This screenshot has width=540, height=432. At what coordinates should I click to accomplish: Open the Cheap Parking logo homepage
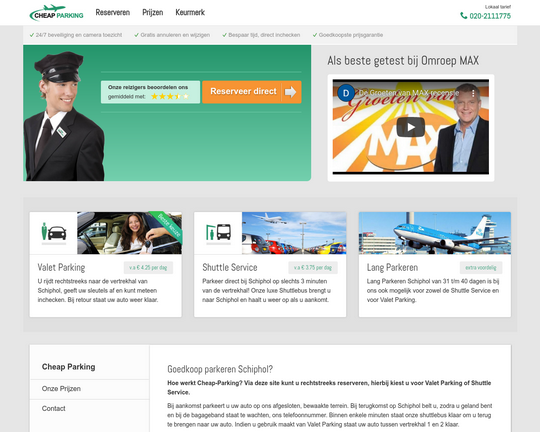[x=56, y=13]
